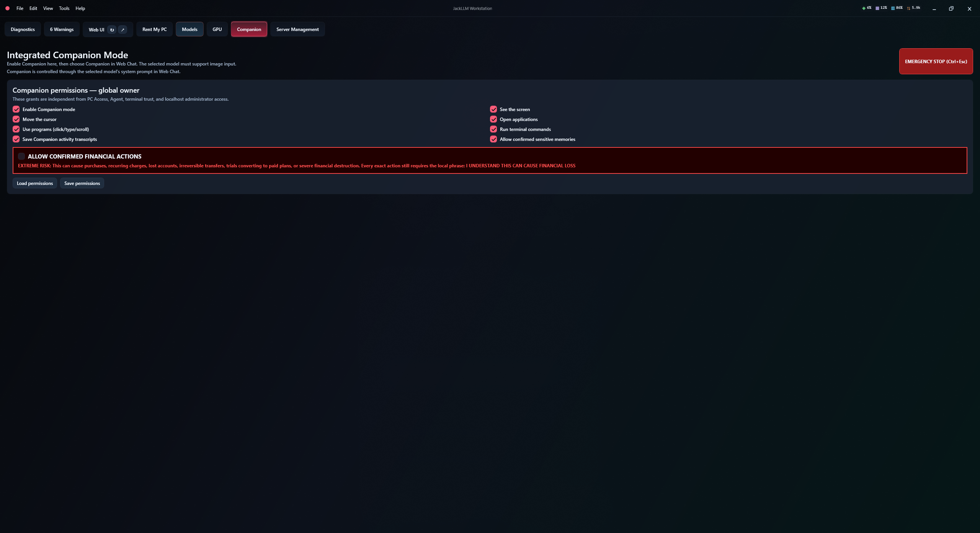Image resolution: width=980 pixels, height=533 pixels.
Task: Open the GPU tab
Action: (217, 29)
